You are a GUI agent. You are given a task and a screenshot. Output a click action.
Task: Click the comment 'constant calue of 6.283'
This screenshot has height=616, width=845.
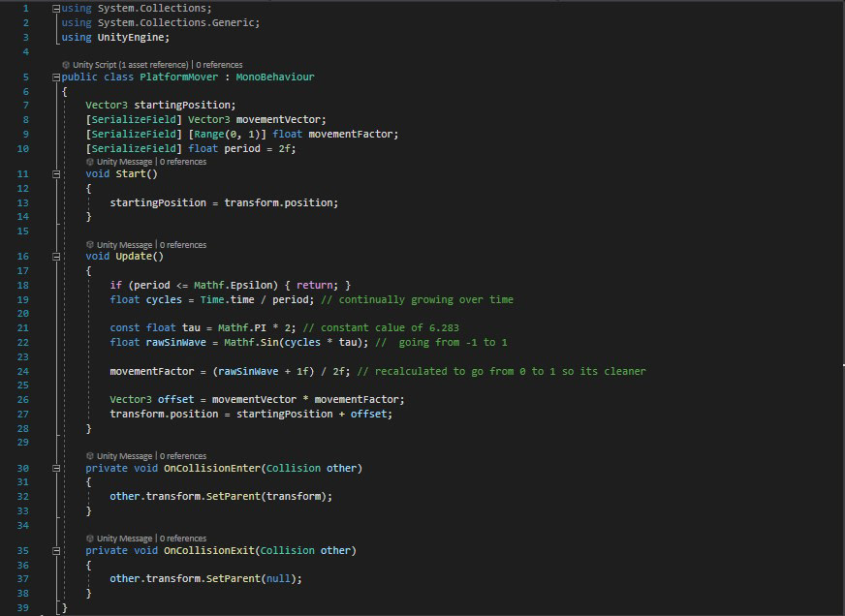[390, 328]
